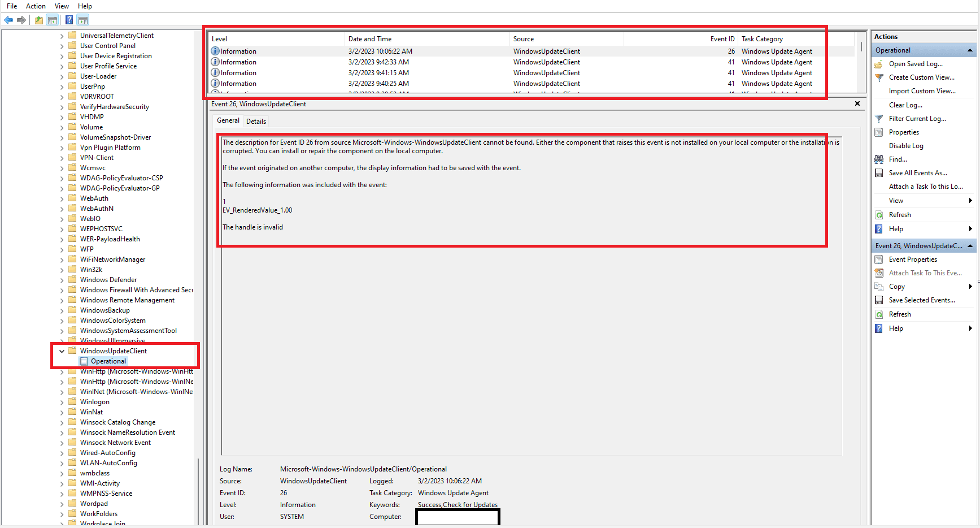Image resolution: width=980 pixels, height=528 pixels.
Task: Click Create Custom View action
Action: pos(922,77)
